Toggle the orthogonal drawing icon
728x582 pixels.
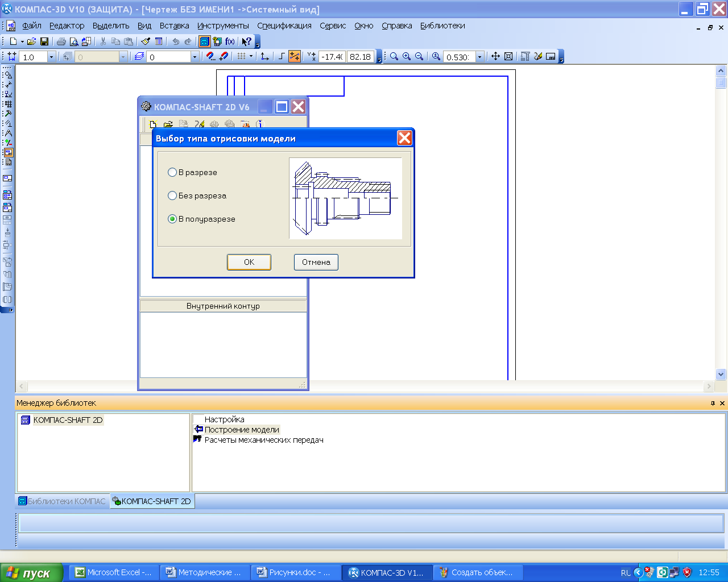pyautogui.click(x=282, y=57)
